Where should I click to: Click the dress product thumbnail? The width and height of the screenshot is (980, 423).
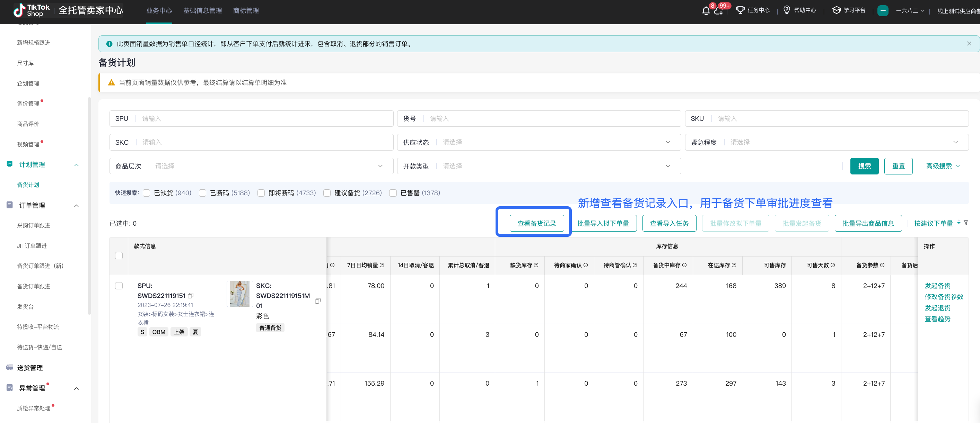coord(240,294)
